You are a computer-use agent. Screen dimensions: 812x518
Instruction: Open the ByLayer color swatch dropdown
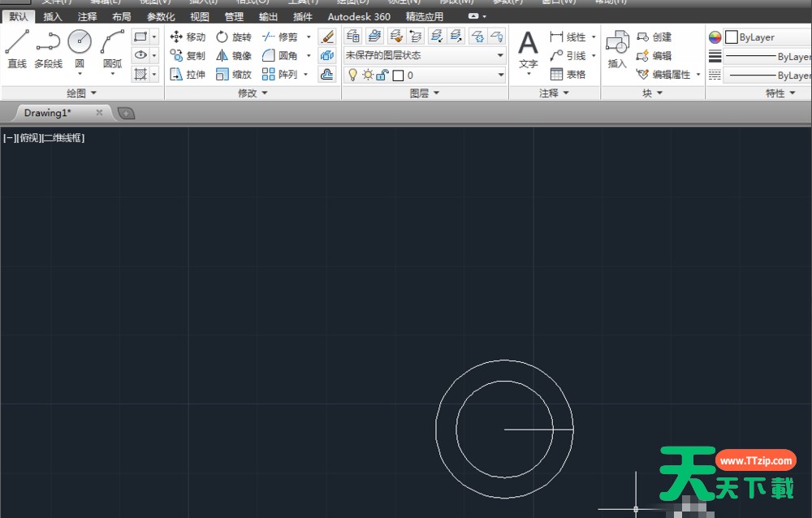pyautogui.click(x=767, y=37)
